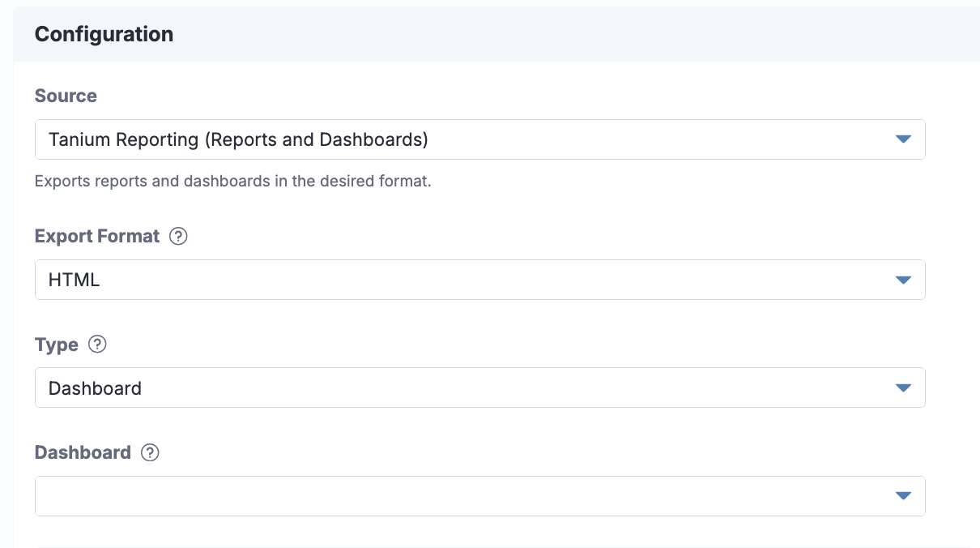The height and width of the screenshot is (548, 980).
Task: Click the 'Export Format' label text
Action: click(97, 237)
